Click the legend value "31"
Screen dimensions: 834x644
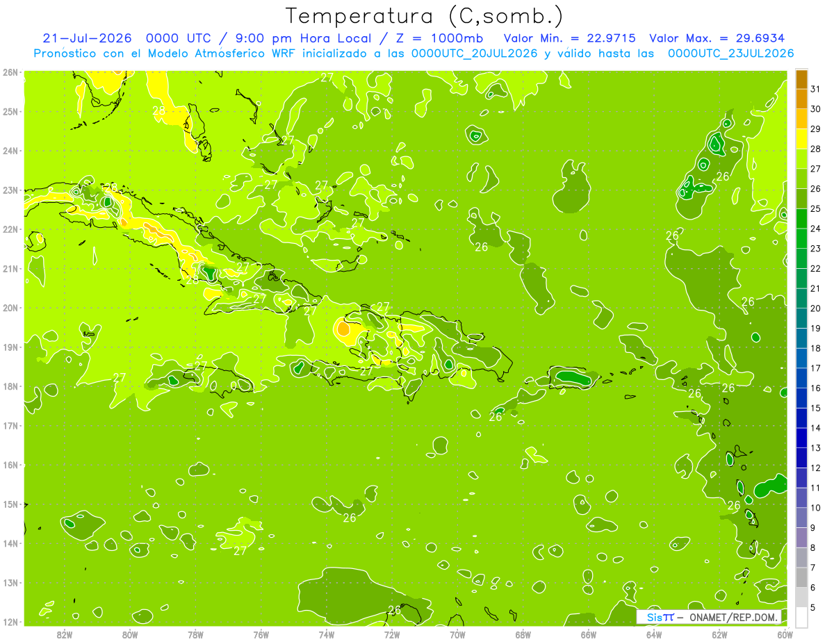click(x=815, y=89)
